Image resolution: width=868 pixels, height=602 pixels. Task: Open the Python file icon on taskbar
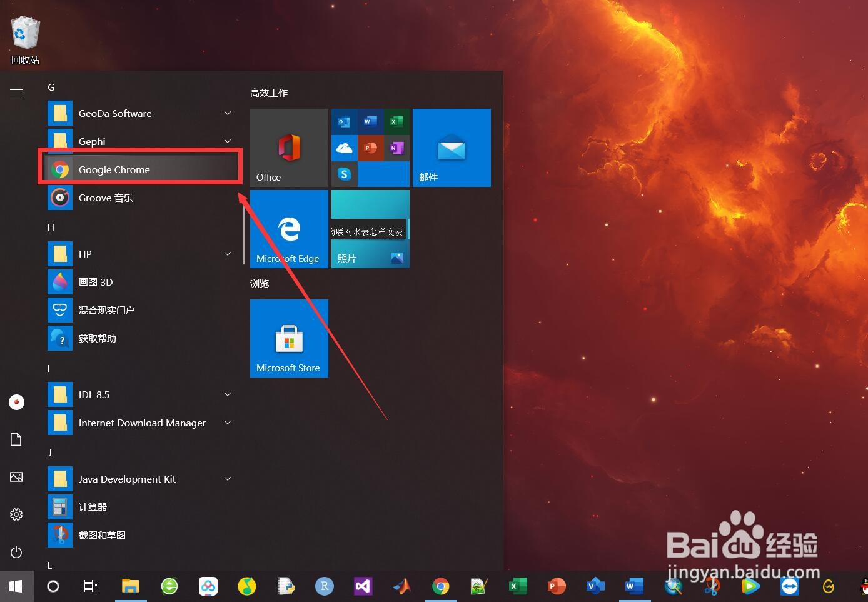click(x=286, y=586)
